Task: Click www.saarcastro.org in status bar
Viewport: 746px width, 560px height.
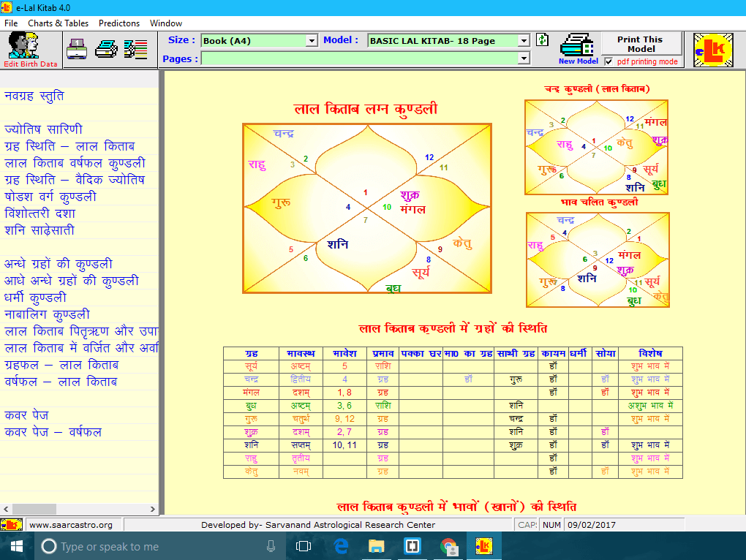Action: [71, 525]
